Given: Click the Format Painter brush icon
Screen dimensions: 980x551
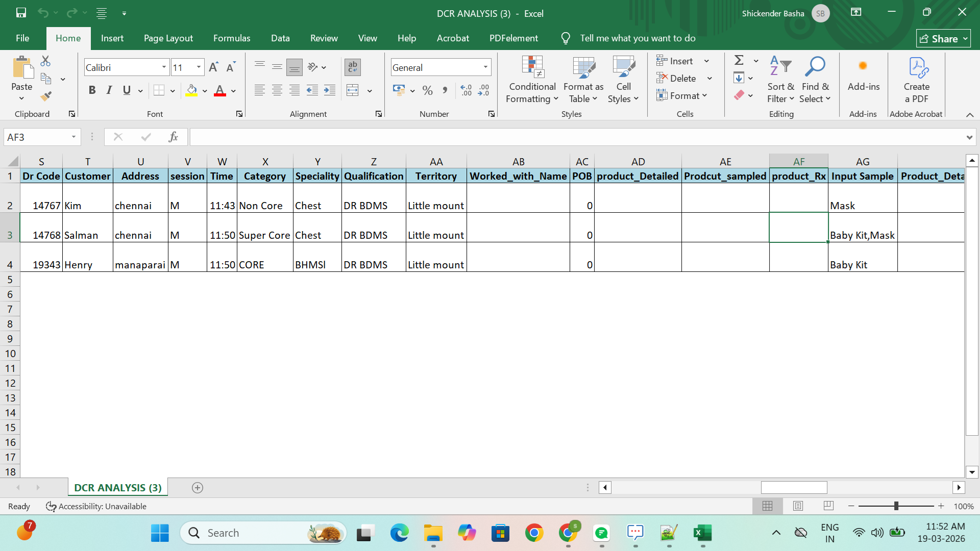Looking at the screenshot, I should [x=46, y=96].
